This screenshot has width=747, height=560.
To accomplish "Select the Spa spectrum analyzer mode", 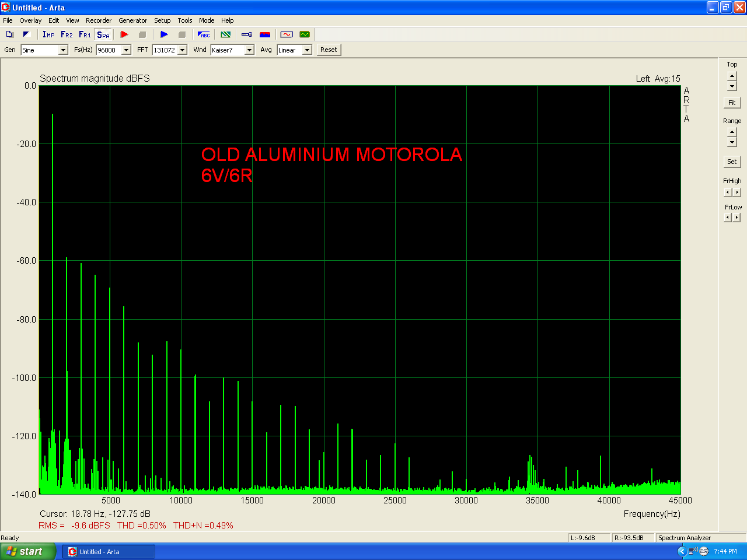I will 103,34.
